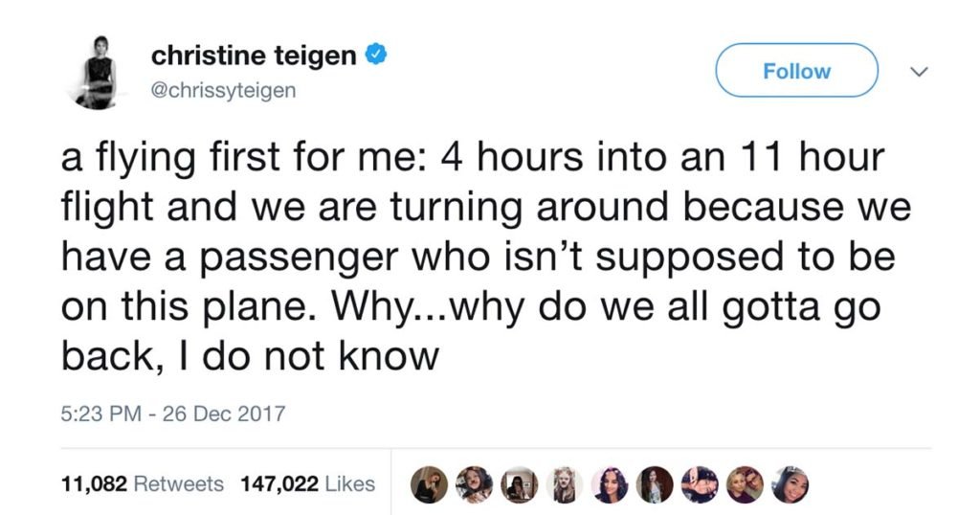Open the eighth liker avatar showing two people
980x515 pixels.
[745, 484]
